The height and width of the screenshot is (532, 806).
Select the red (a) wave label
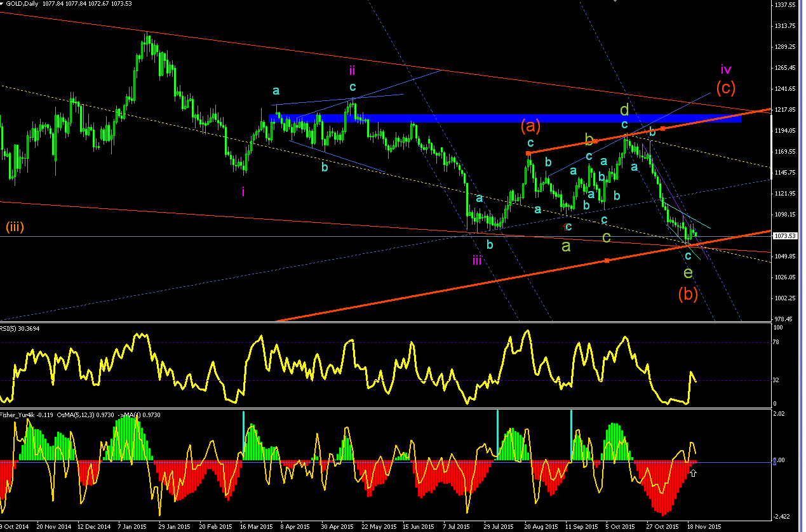[530, 126]
